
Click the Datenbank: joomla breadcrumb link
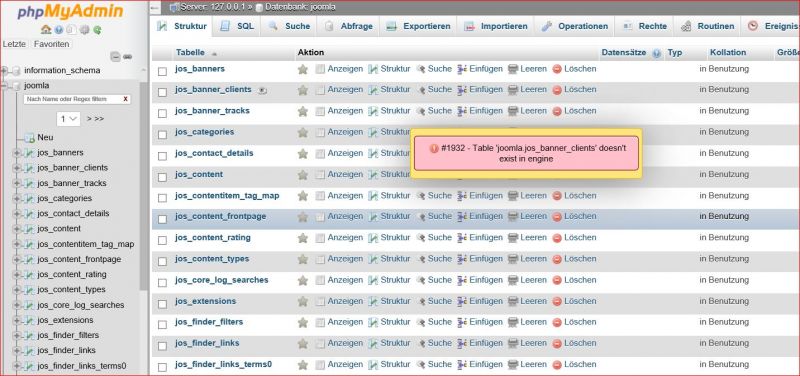click(302, 8)
